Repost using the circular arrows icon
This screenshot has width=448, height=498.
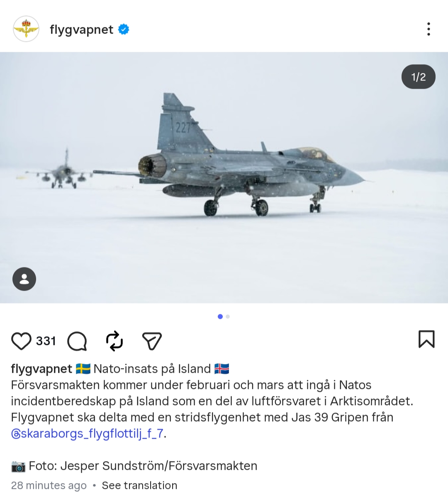[114, 341]
